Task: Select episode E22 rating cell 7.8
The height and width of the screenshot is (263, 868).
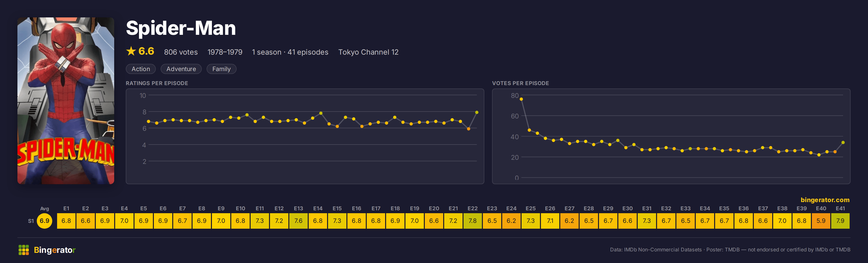Action: point(473,221)
